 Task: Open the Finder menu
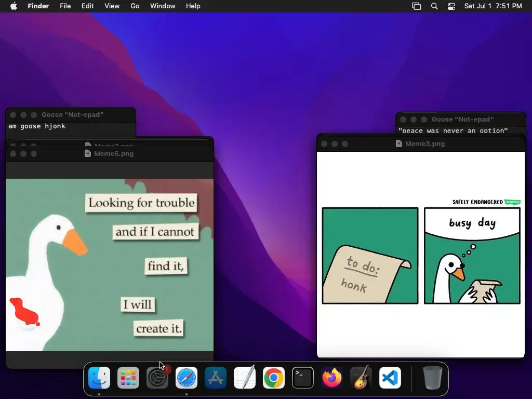38,6
